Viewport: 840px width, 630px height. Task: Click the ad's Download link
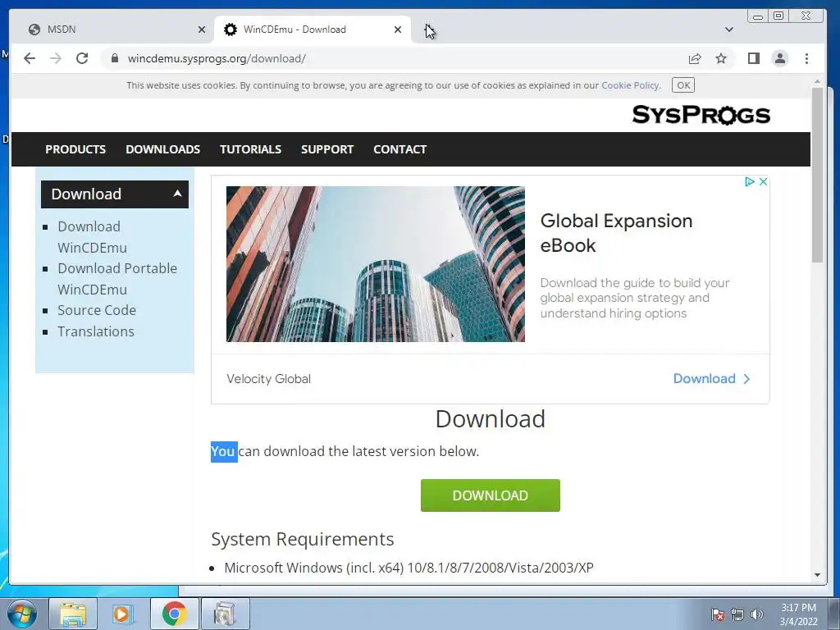[711, 379]
